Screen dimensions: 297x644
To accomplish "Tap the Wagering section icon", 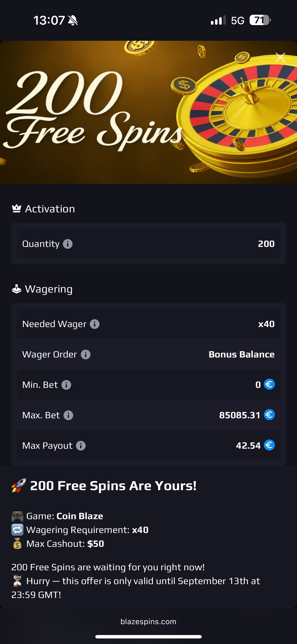I will (17, 289).
